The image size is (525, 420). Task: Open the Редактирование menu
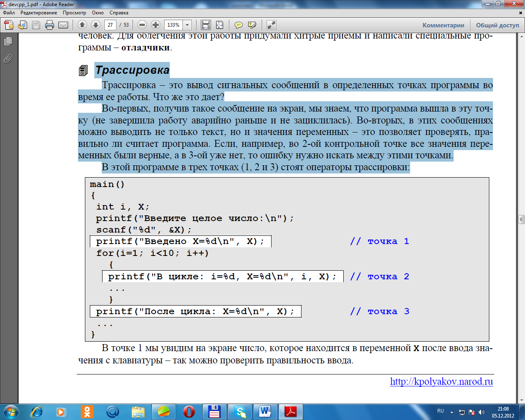tap(39, 13)
